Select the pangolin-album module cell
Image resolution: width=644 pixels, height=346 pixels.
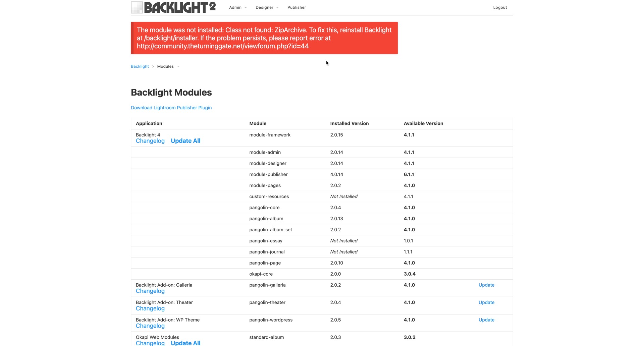tap(266, 219)
